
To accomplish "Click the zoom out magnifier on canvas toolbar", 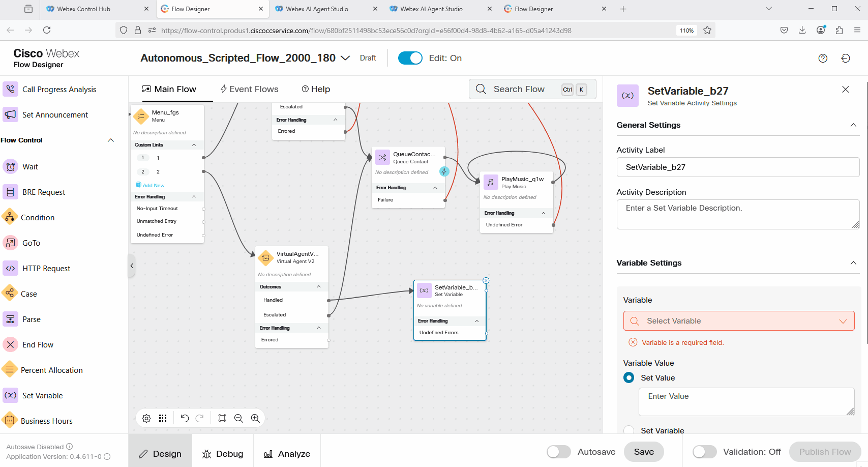I will (238, 418).
